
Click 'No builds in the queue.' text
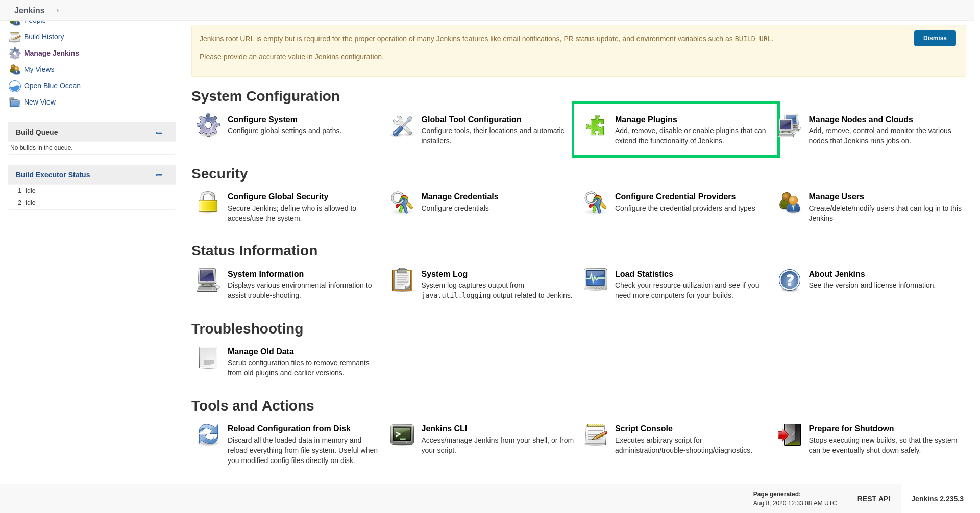[41, 148]
